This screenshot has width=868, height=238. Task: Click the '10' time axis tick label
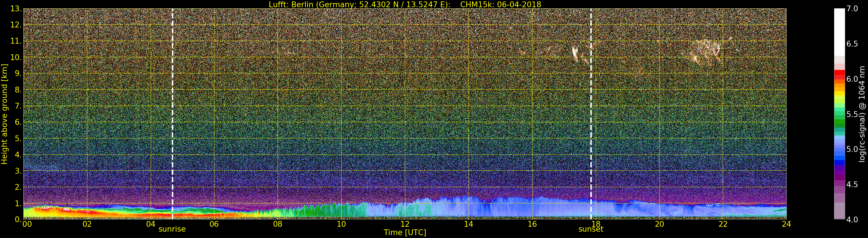[341, 224]
